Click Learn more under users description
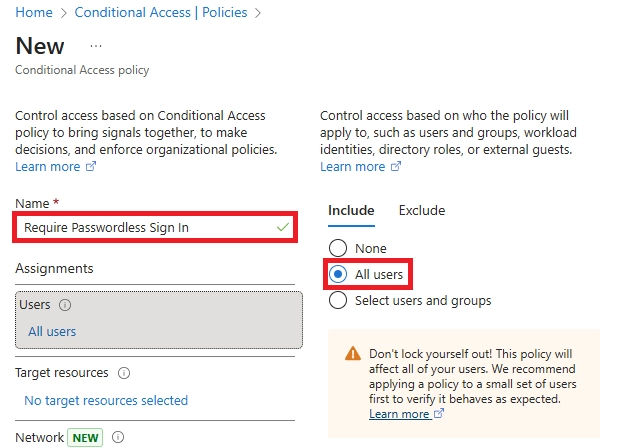Viewport: 618px width, 448px height. [x=353, y=167]
